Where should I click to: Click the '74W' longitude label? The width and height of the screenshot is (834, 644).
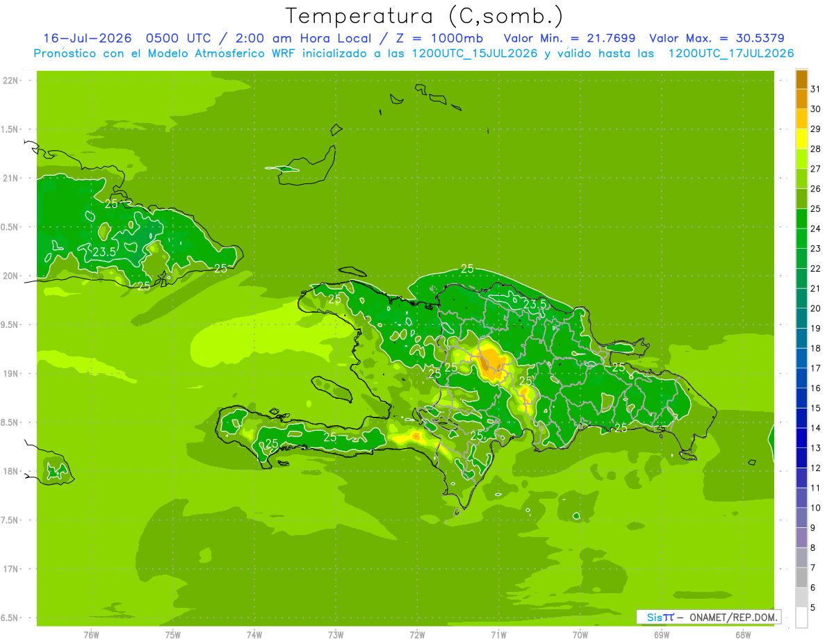click(x=254, y=634)
